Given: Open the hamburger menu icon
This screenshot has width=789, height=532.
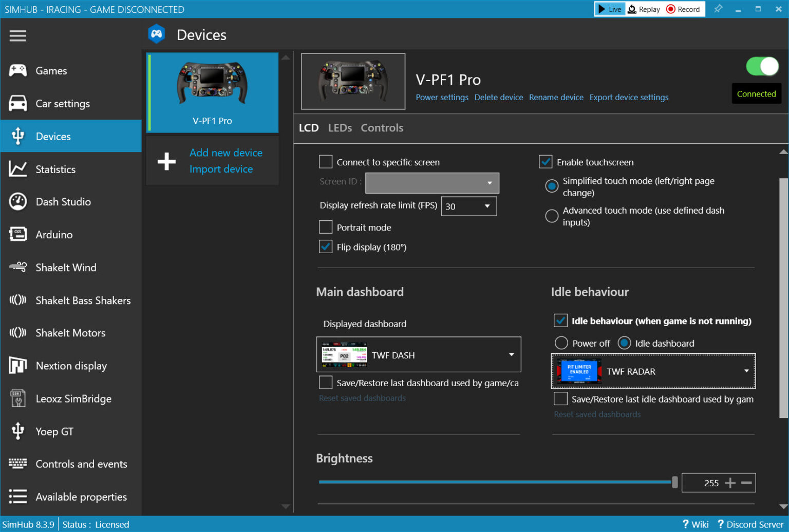Looking at the screenshot, I should pyautogui.click(x=17, y=35).
